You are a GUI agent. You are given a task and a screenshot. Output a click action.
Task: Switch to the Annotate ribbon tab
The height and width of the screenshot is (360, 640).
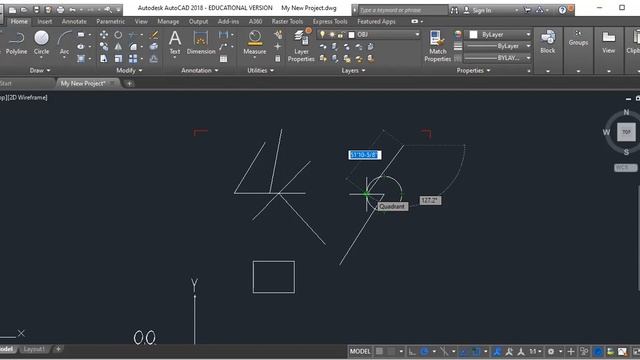click(x=74, y=21)
